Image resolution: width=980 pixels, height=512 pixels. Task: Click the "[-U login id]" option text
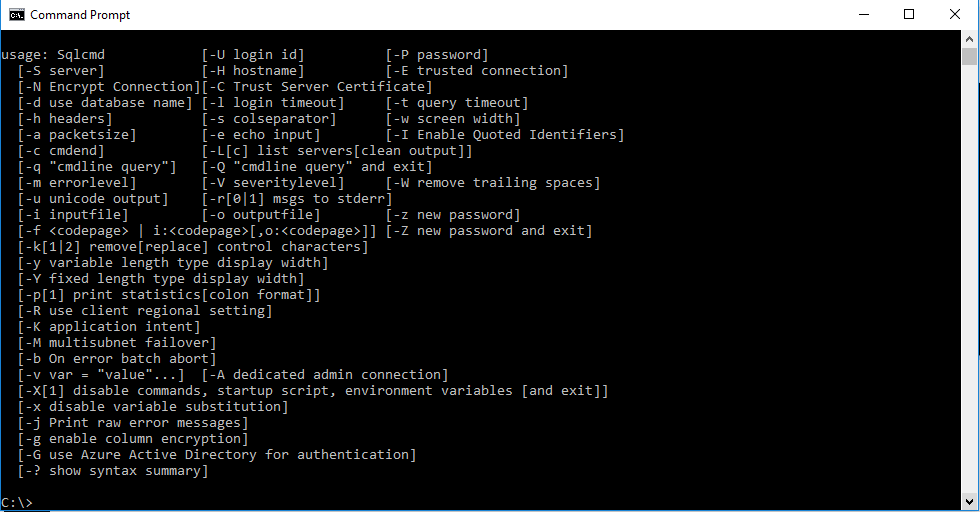point(253,55)
